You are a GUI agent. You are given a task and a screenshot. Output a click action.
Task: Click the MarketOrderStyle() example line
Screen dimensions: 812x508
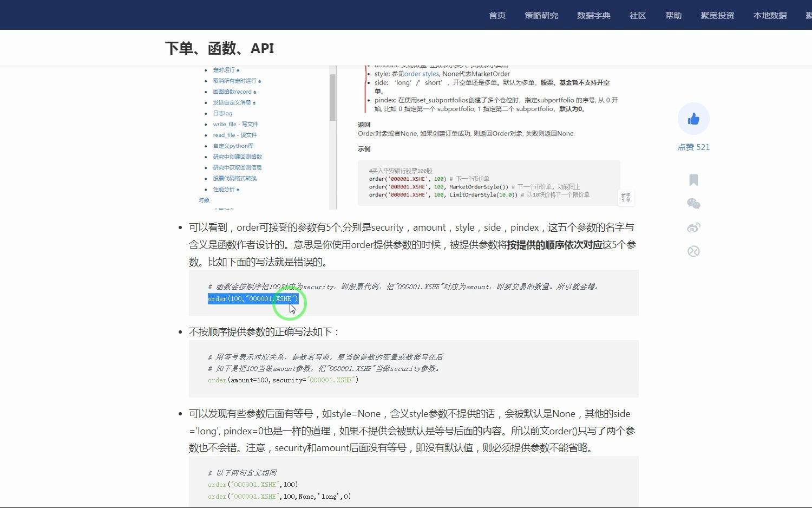pyautogui.click(x=474, y=187)
